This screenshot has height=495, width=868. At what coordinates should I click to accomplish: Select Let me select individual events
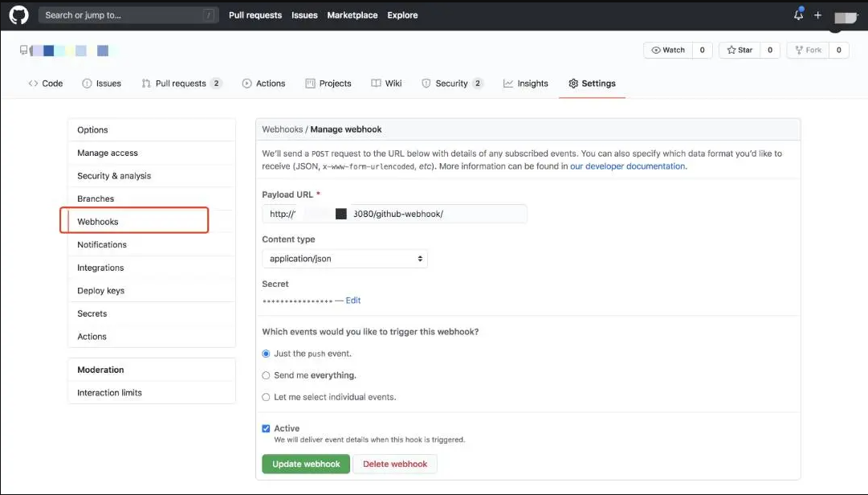pyautogui.click(x=267, y=397)
